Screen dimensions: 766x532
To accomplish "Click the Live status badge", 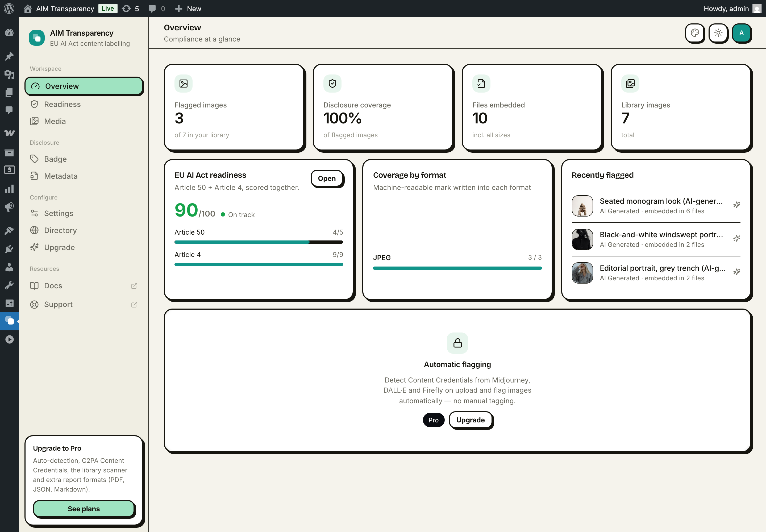I will pyautogui.click(x=108, y=9).
